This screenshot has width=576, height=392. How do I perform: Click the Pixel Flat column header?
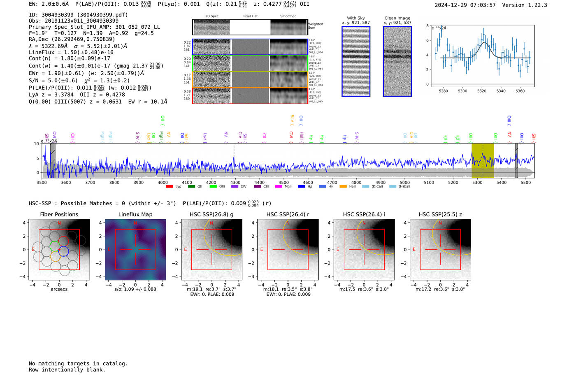(x=250, y=16)
